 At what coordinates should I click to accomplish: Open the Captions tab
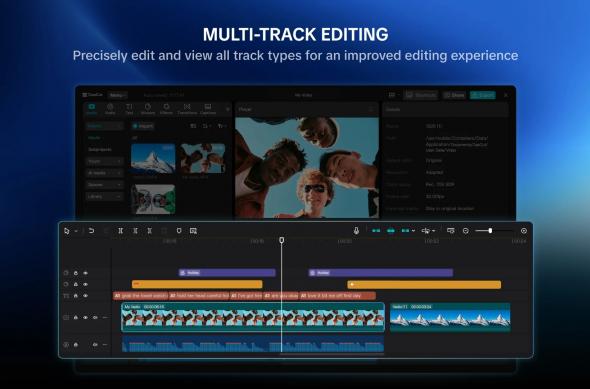(x=208, y=109)
